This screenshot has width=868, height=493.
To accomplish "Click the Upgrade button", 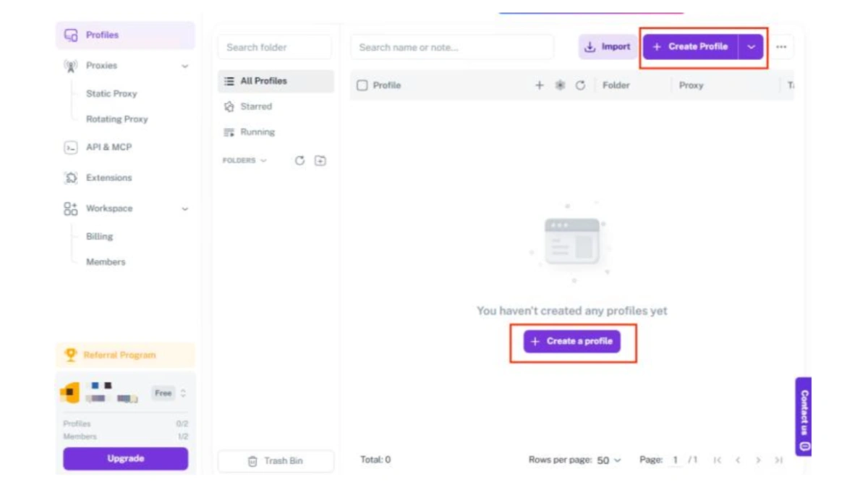I will (125, 459).
